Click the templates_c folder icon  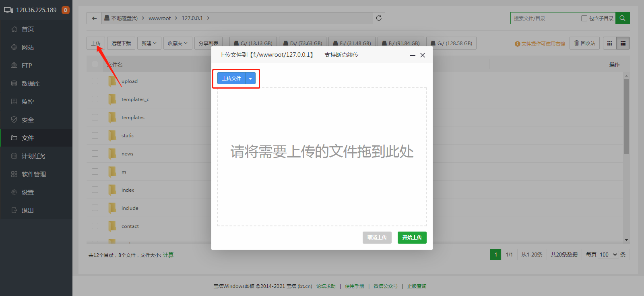[112, 99]
